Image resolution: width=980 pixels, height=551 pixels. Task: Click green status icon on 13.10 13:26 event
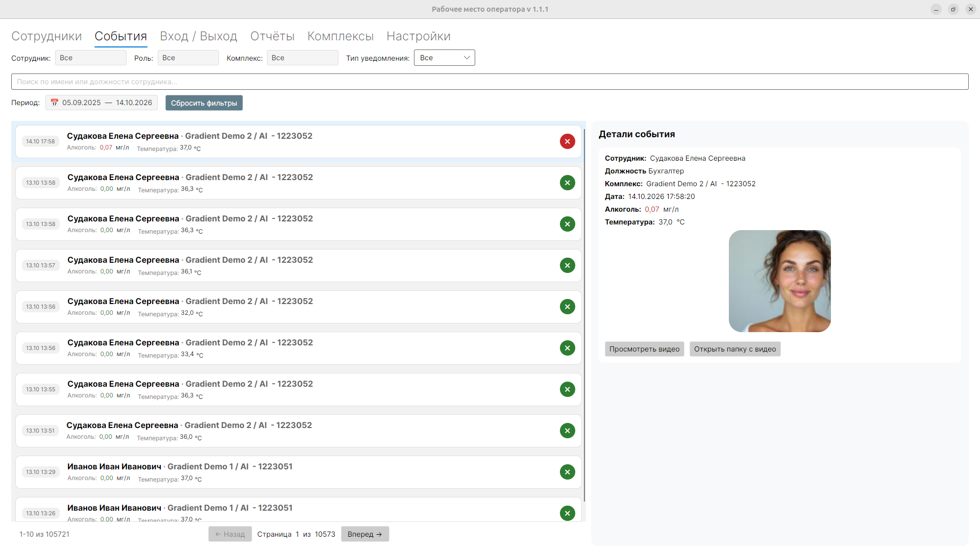(x=567, y=513)
